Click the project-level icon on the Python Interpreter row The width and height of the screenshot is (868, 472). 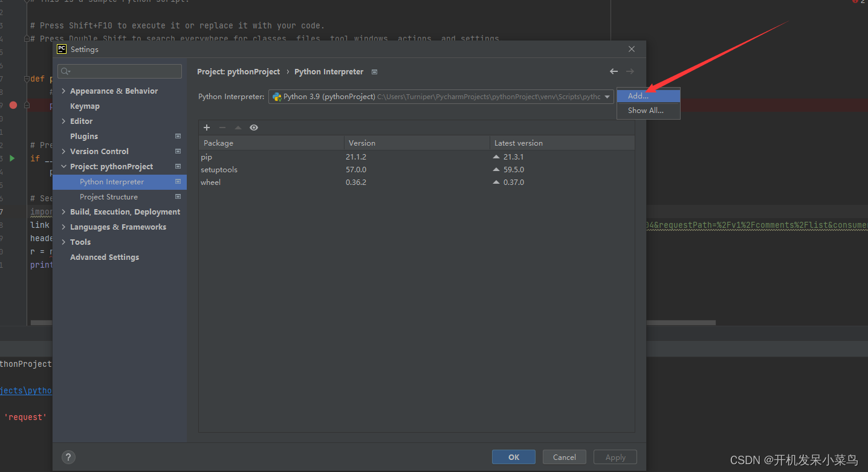click(x=178, y=181)
